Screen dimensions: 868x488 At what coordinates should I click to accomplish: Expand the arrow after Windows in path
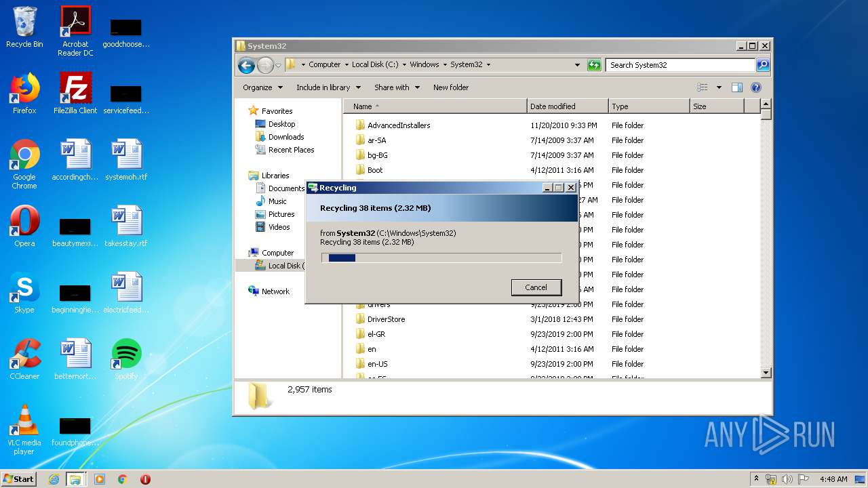(444, 65)
